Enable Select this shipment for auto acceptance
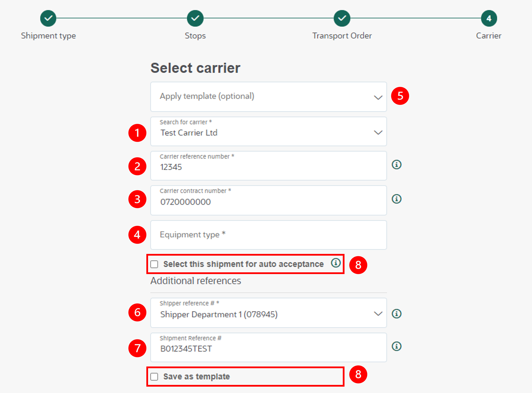This screenshot has height=393, width=532. [x=154, y=264]
